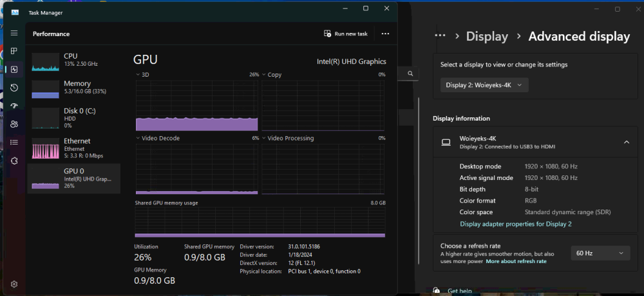Click the 8.0 GB graph scale label
The height and width of the screenshot is (296, 644).
378,203
